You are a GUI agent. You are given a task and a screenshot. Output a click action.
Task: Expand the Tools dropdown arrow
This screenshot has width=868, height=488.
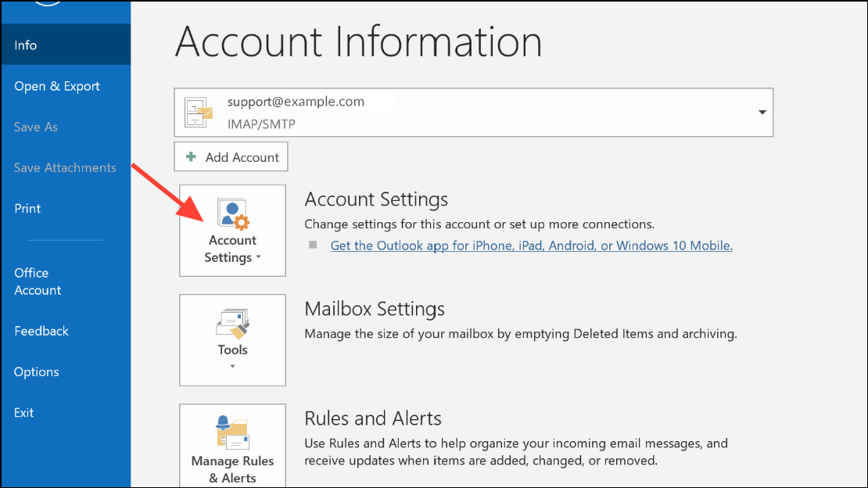(232, 366)
